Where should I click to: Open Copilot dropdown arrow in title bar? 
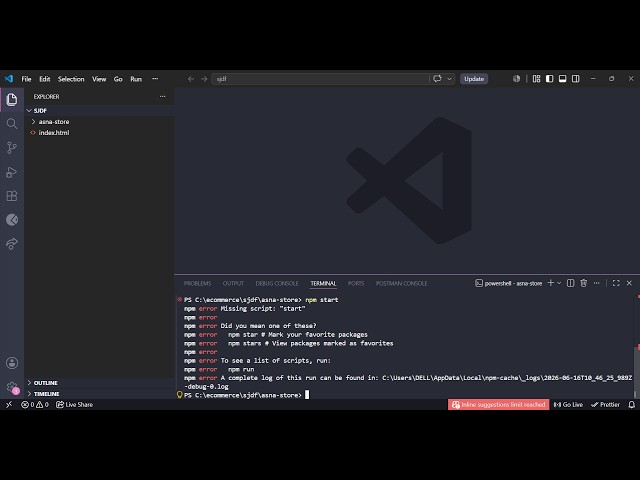(449, 79)
